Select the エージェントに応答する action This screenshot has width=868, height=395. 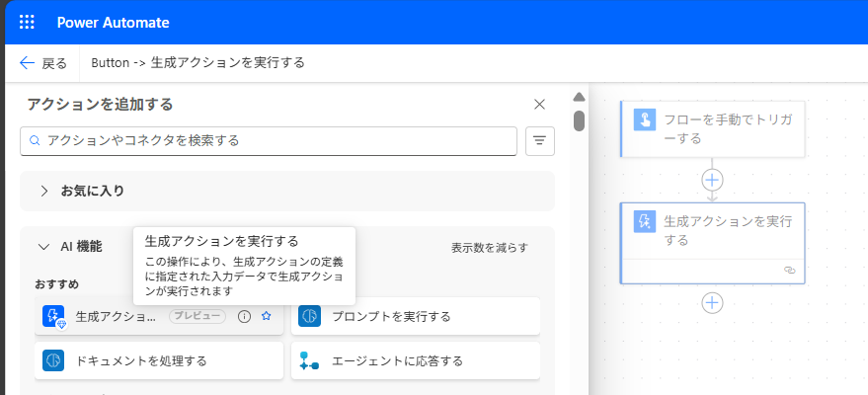(x=416, y=360)
